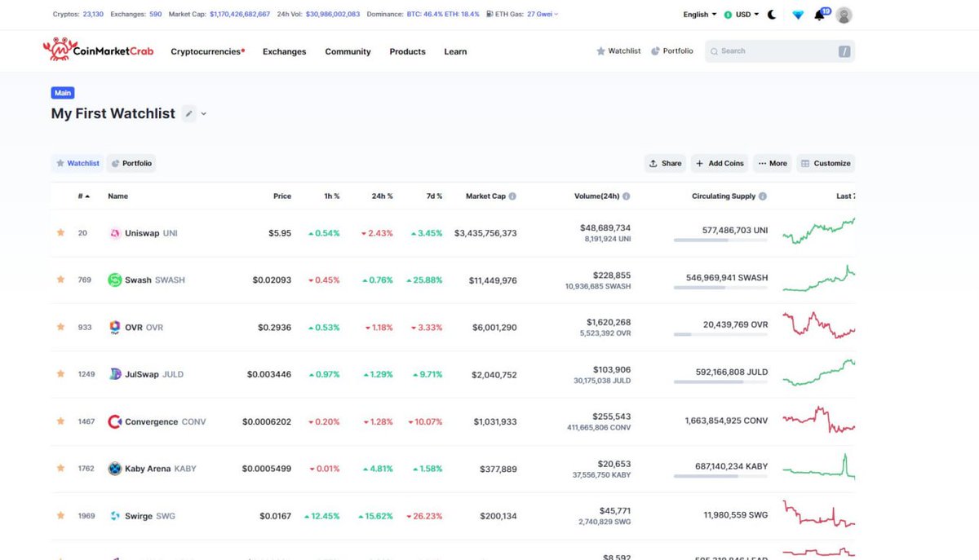Unstar Uniswap from watchlist
The height and width of the screenshot is (560, 979).
click(x=60, y=233)
